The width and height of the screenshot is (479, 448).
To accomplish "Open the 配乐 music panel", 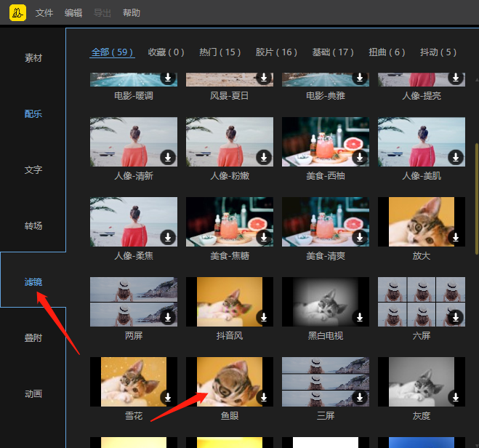I will click(x=33, y=113).
